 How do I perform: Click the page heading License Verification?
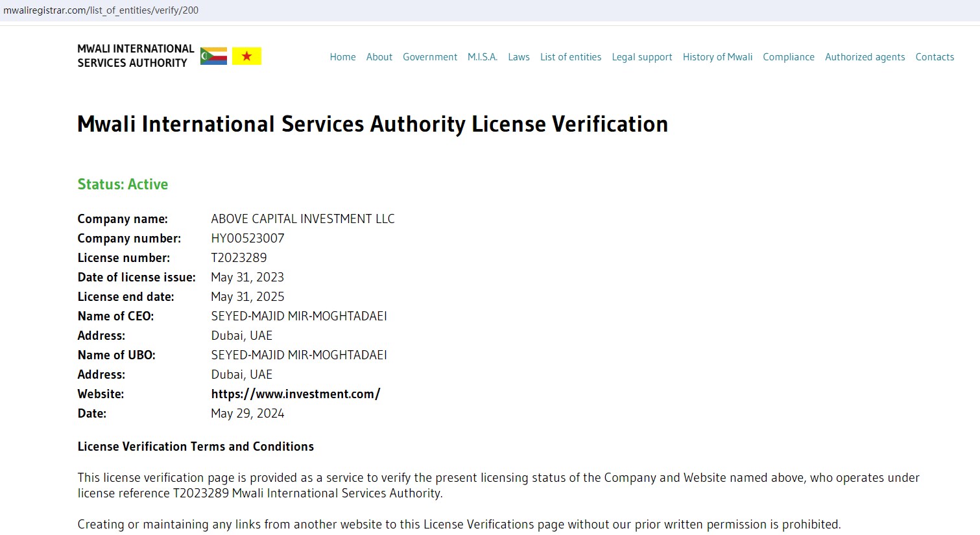[372, 124]
